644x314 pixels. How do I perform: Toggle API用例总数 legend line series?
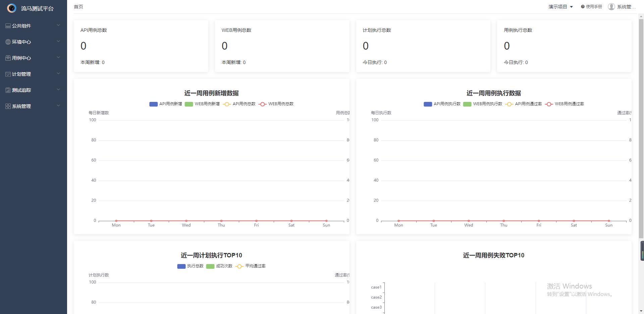[x=239, y=104]
